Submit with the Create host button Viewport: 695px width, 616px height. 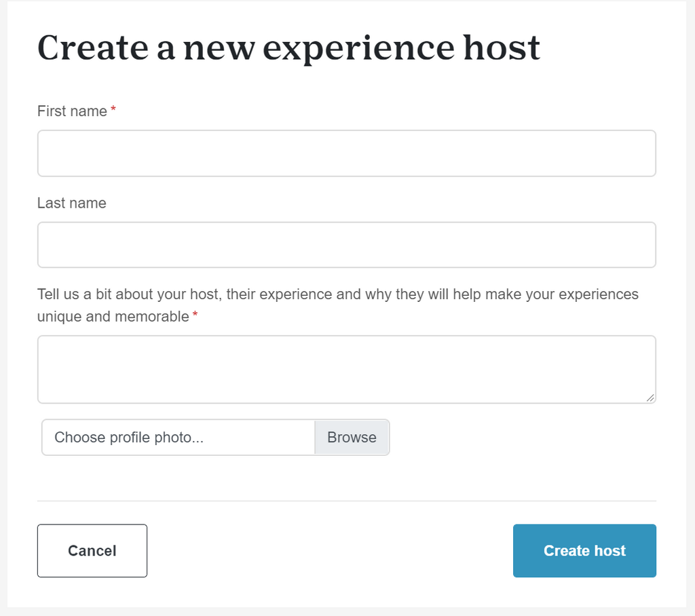tap(584, 551)
